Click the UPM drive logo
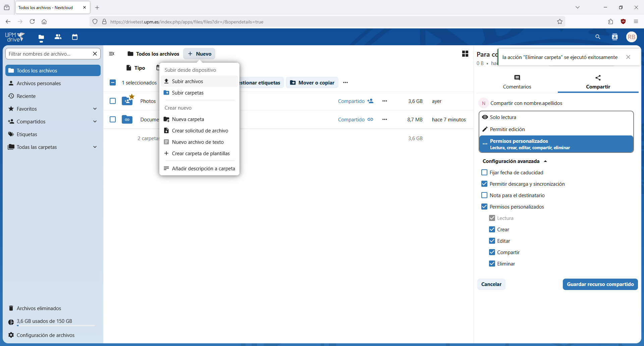This screenshot has height=346, width=644. [15, 37]
